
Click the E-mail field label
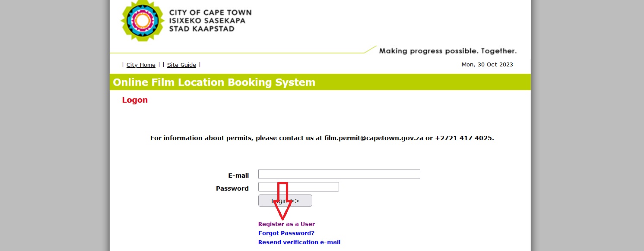coord(238,176)
